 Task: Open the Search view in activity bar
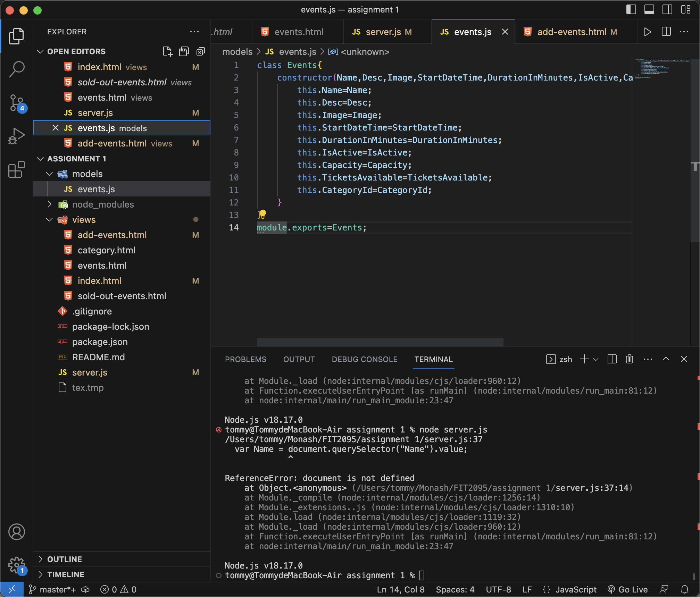[x=16, y=69]
